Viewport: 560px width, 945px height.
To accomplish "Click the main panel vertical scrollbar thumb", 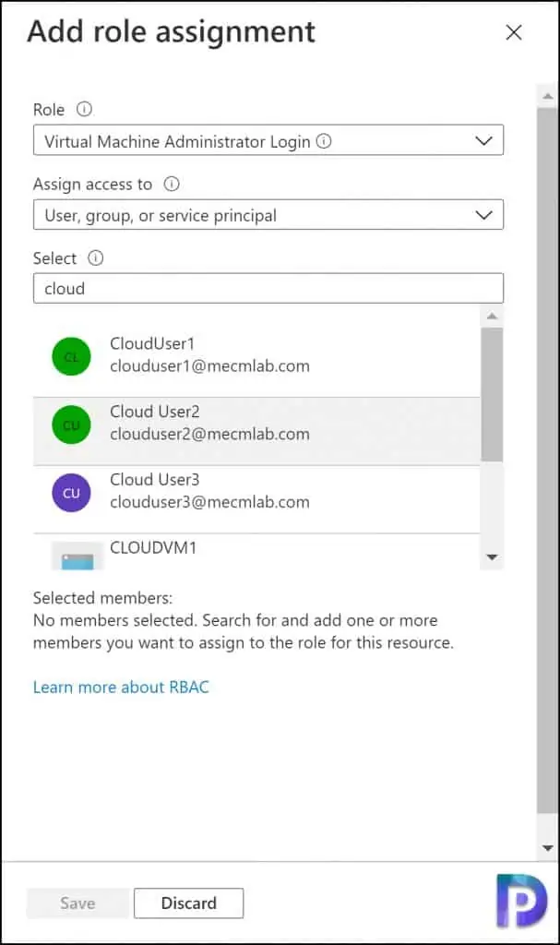I will point(547,461).
